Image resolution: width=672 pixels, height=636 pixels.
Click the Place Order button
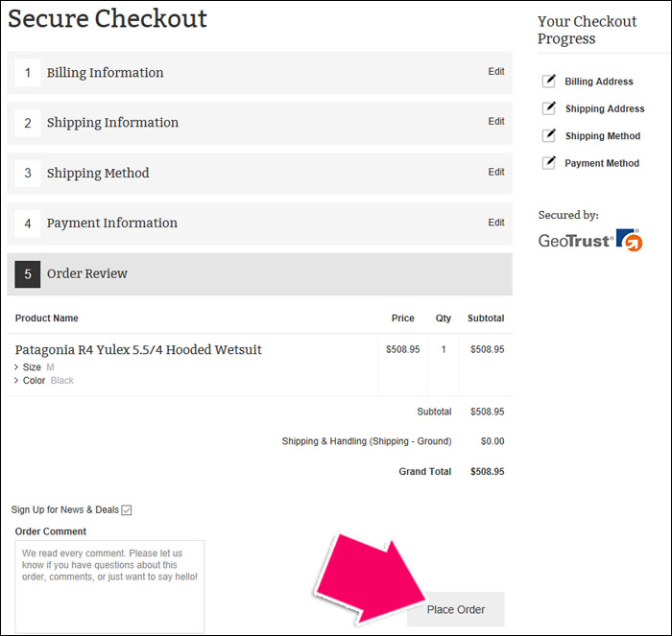[x=456, y=609]
